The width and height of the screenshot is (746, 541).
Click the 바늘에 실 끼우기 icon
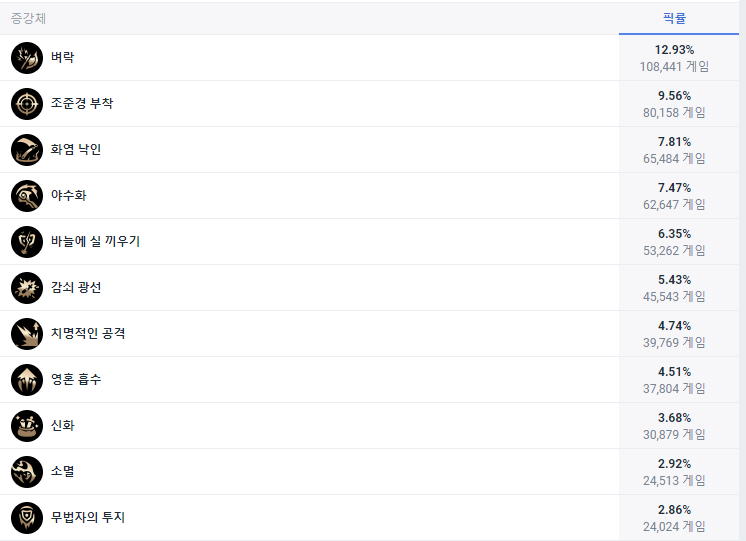point(27,242)
